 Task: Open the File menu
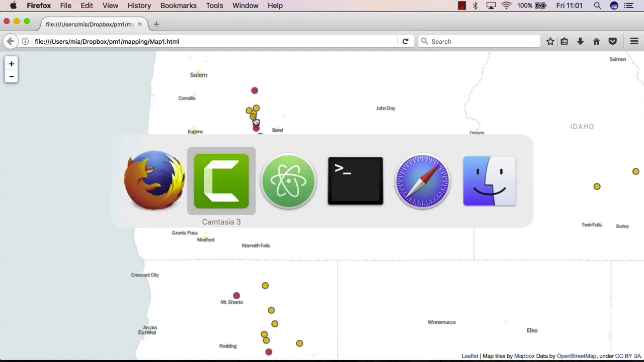click(x=65, y=6)
